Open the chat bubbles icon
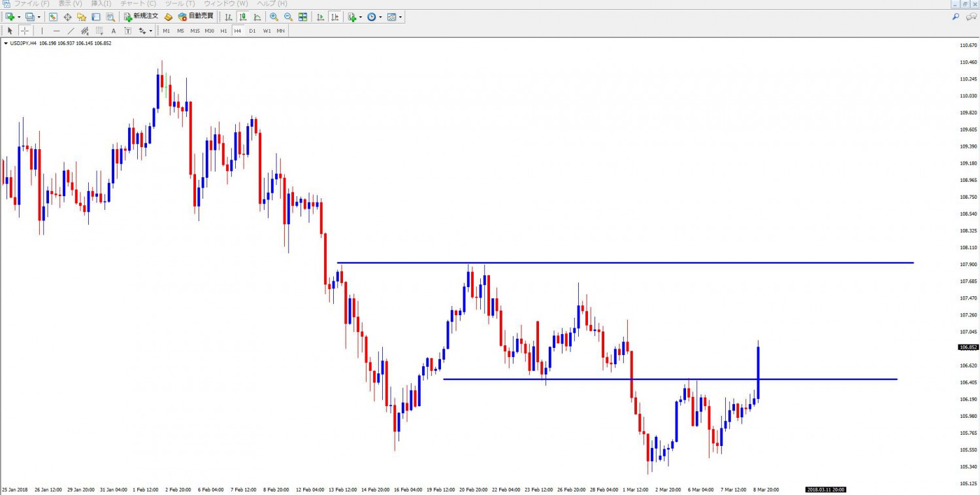980x495 pixels. (972, 17)
